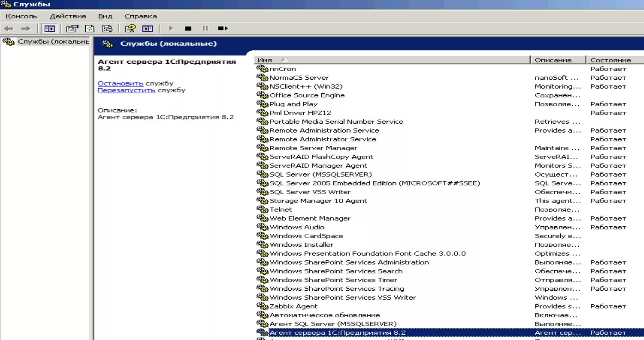The height and width of the screenshot is (340, 644).
Task: Select SQL Server 2005 Embedded Edition row
Action: coord(449,183)
